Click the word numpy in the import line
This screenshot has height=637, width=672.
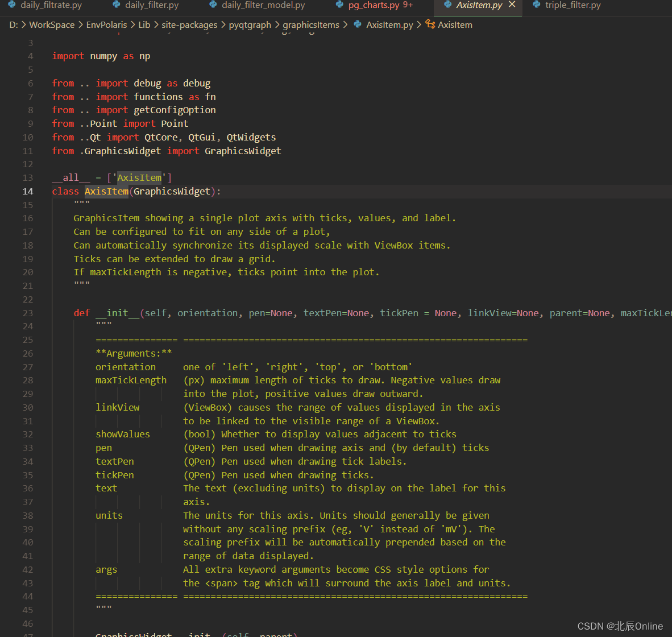(103, 56)
